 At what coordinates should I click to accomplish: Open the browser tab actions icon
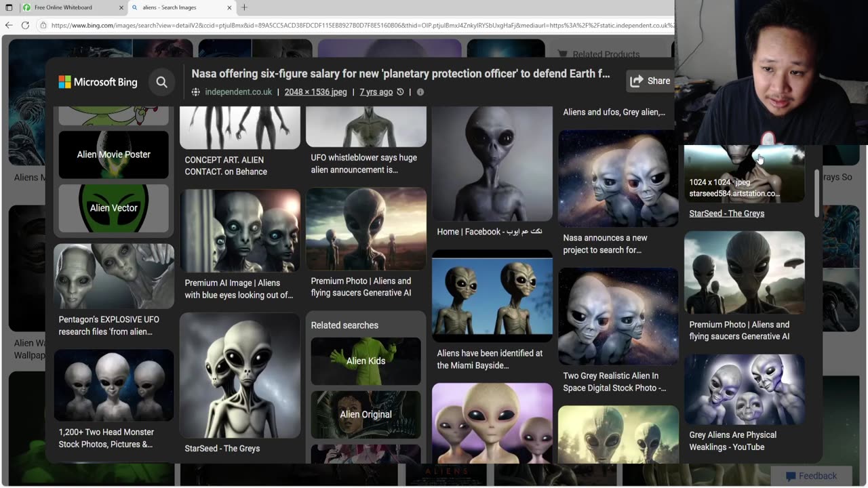(9, 7)
